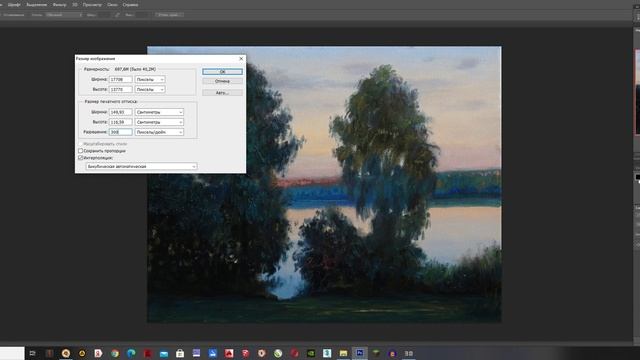Click the Уточн. край button in options bar
This screenshot has width=640, height=360.
[x=169, y=15]
